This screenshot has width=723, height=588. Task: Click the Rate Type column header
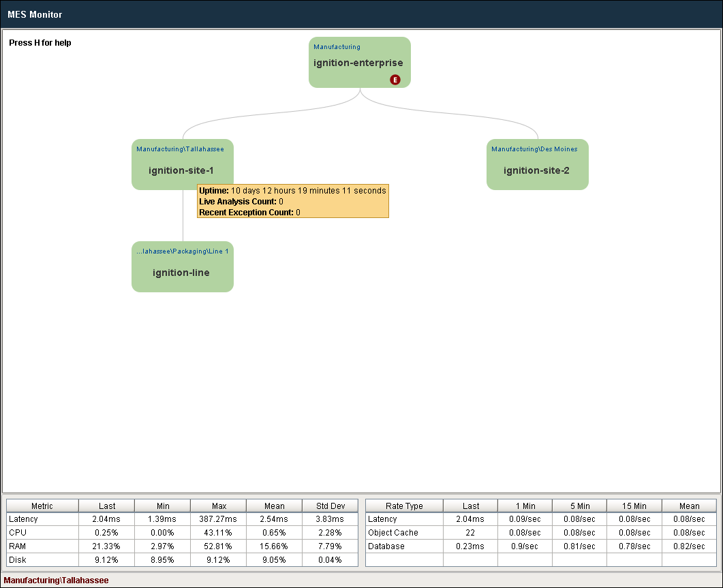point(404,506)
